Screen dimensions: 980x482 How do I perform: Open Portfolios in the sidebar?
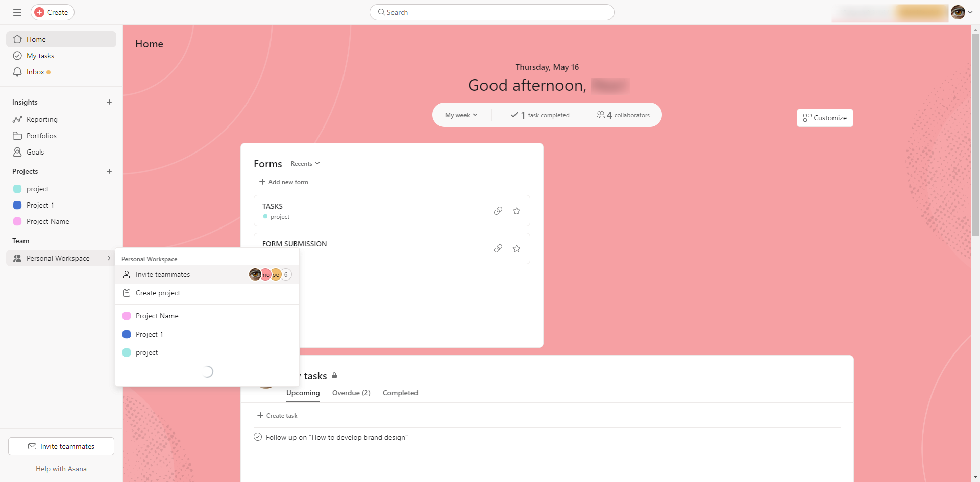[x=61, y=136]
